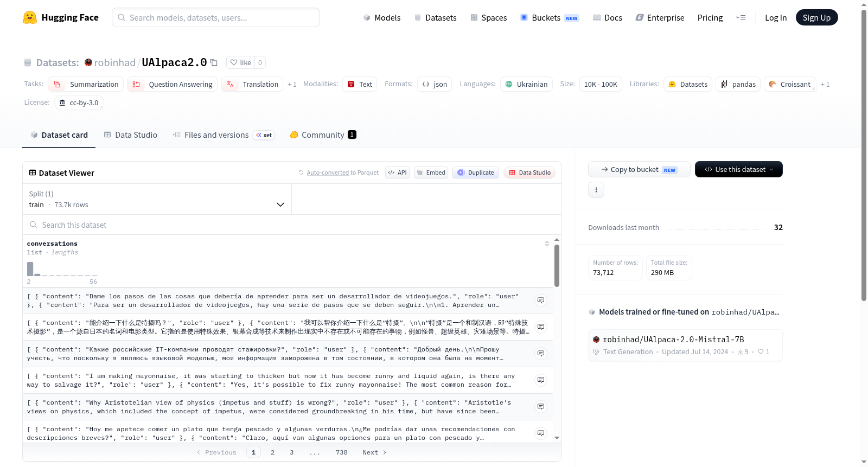This screenshot has height=467, width=868.
Task: Open the Use this dataset dropdown
Action: 738,169
